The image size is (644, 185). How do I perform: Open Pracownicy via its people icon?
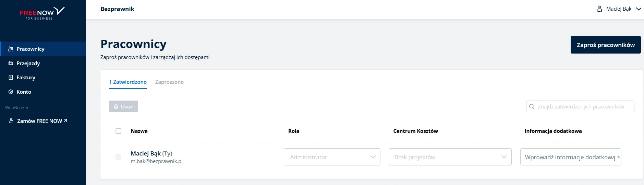(x=11, y=49)
